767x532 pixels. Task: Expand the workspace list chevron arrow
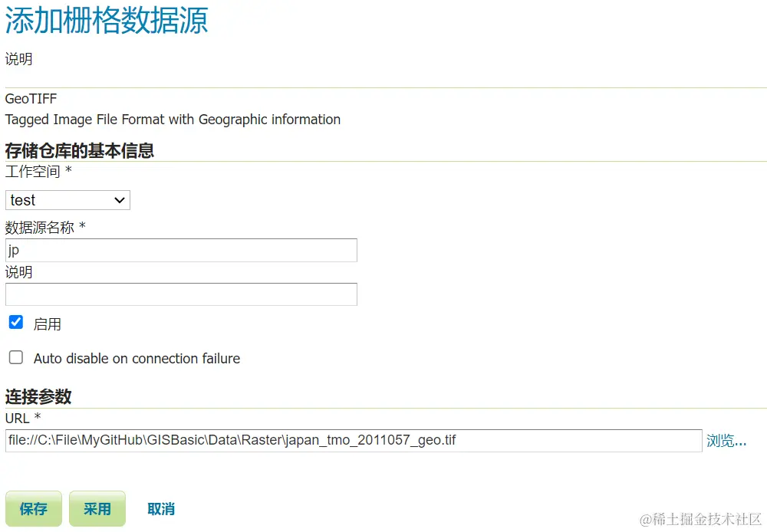pyautogui.click(x=120, y=199)
